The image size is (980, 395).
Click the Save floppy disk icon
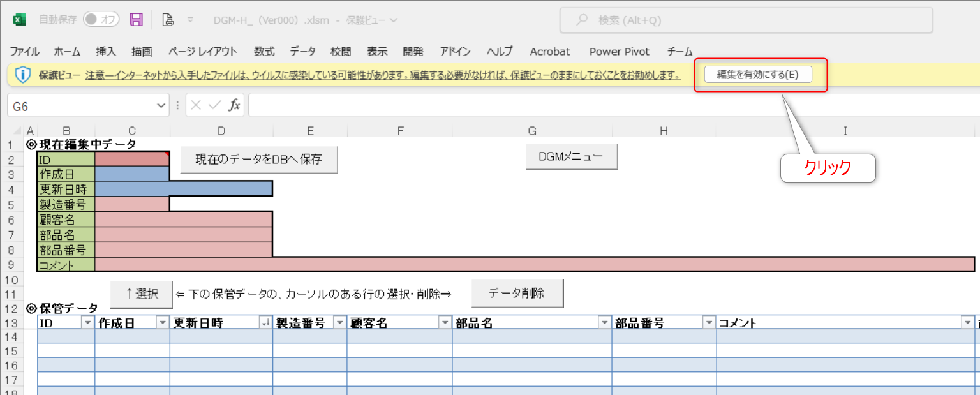pyautogui.click(x=136, y=20)
